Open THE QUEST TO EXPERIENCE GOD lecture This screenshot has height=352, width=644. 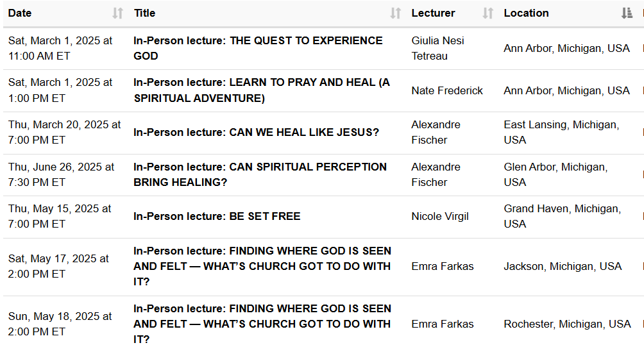click(258, 48)
